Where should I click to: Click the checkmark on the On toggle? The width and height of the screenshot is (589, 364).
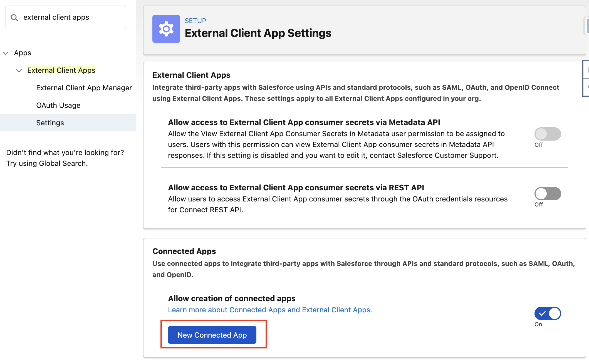(x=542, y=314)
